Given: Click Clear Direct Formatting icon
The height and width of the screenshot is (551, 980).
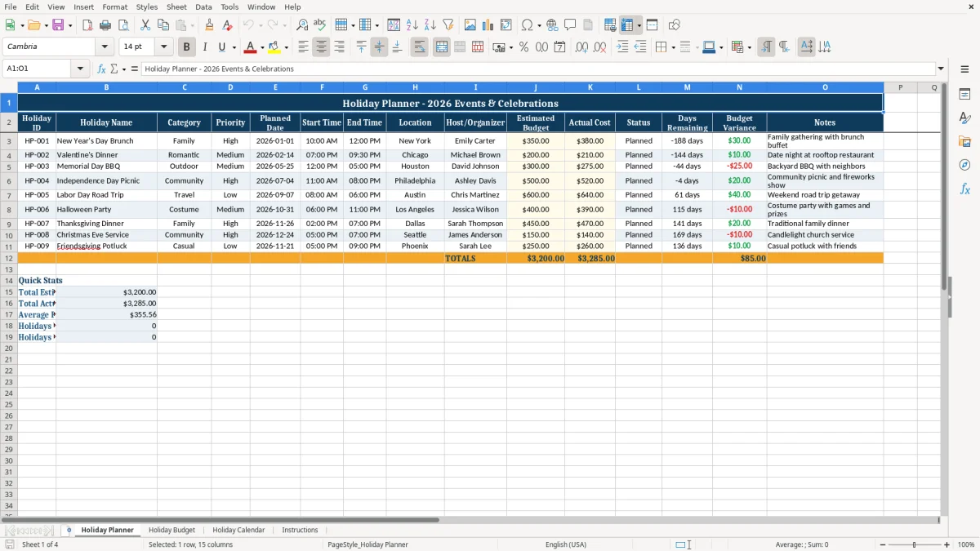Looking at the screenshot, I should coord(228,25).
